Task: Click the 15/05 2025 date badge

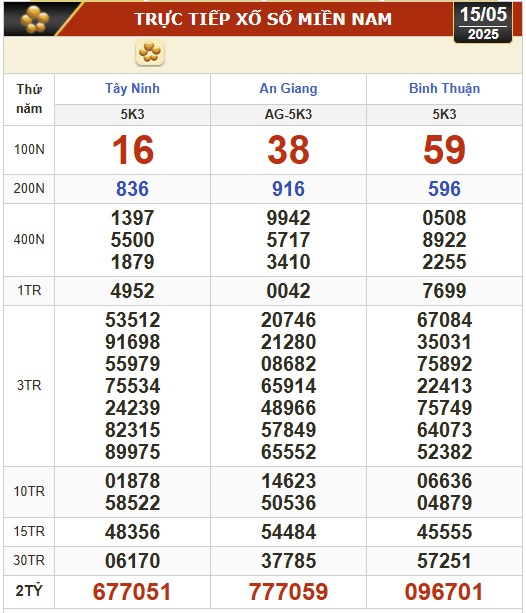Action: [483, 23]
